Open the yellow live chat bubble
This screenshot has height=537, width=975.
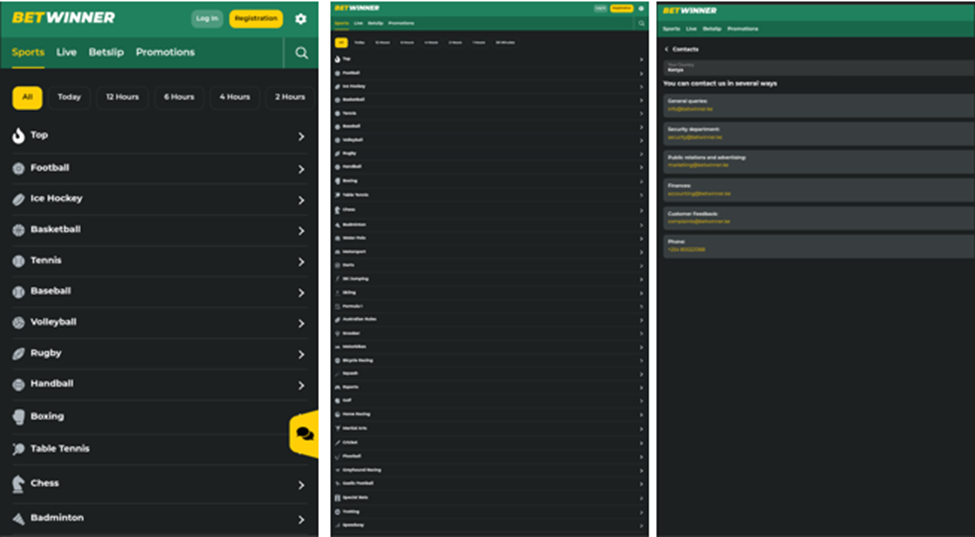pyautogui.click(x=305, y=434)
